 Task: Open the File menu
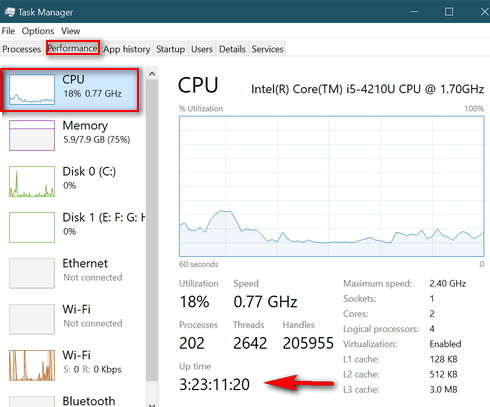tap(8, 31)
